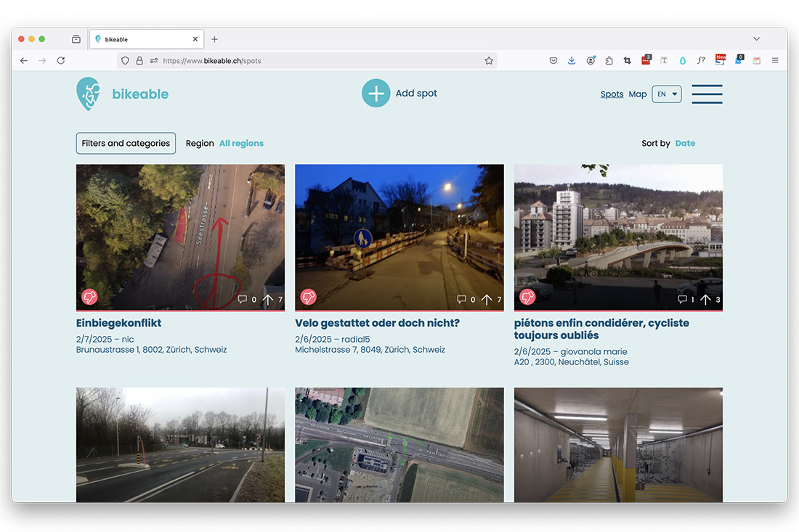Click the Save to Pocket icon
799x532 pixels.
[553, 60]
